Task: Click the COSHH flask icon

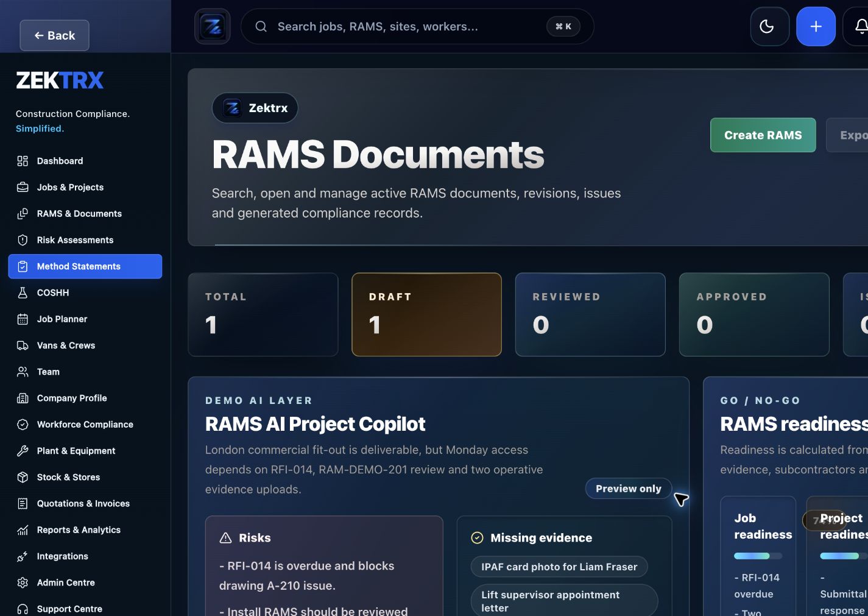Action: click(23, 292)
